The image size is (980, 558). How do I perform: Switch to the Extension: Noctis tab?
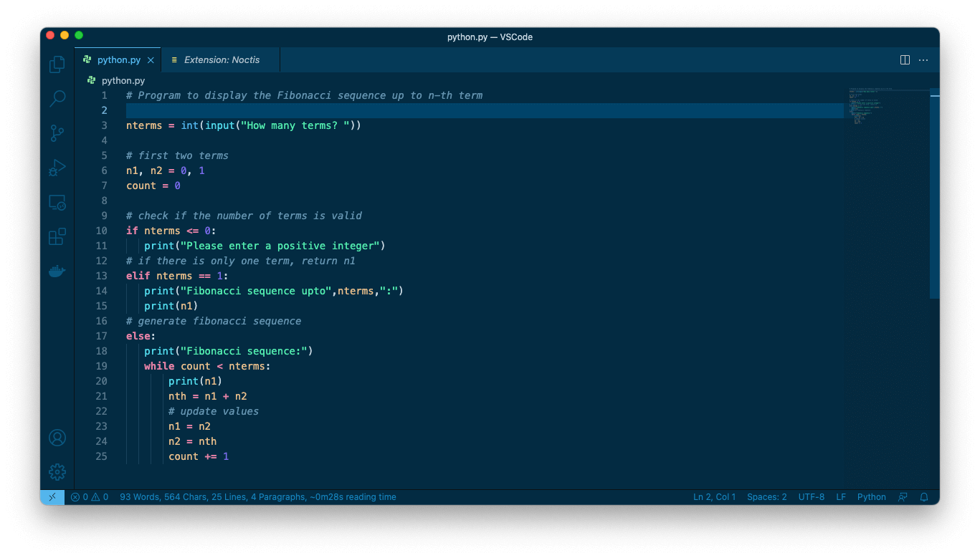click(222, 60)
